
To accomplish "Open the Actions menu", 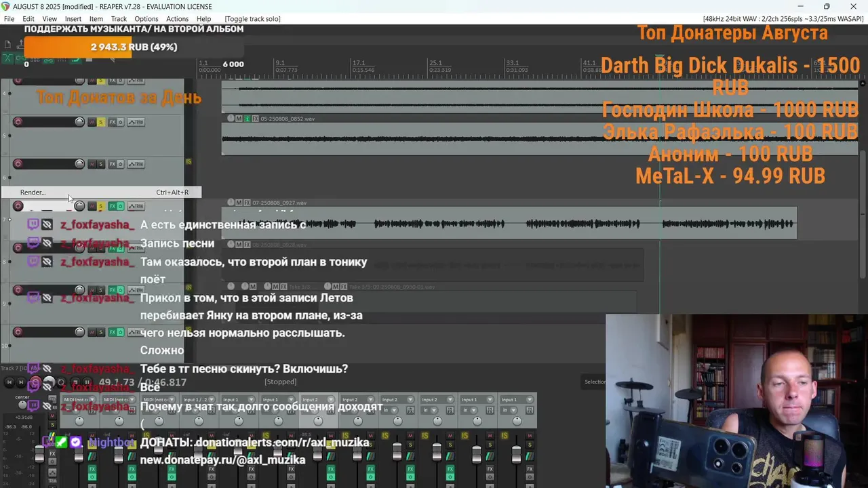I will coord(178,19).
